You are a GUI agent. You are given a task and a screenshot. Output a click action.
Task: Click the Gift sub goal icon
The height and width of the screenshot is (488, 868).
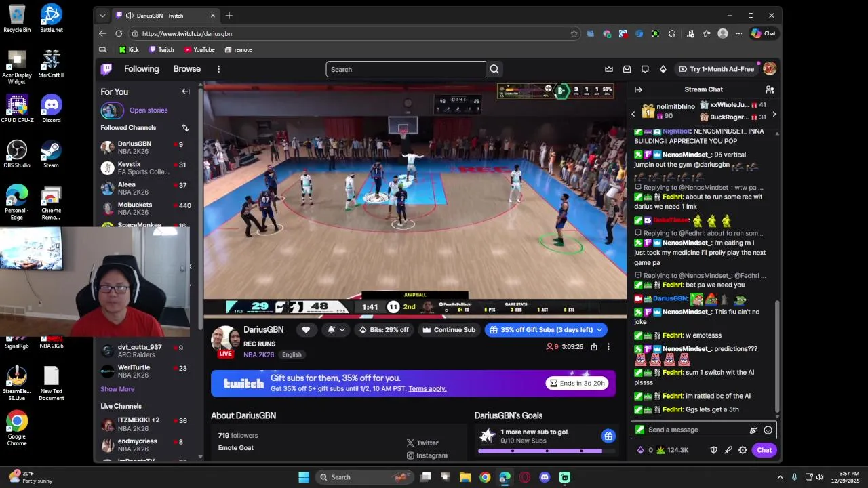coord(608,436)
